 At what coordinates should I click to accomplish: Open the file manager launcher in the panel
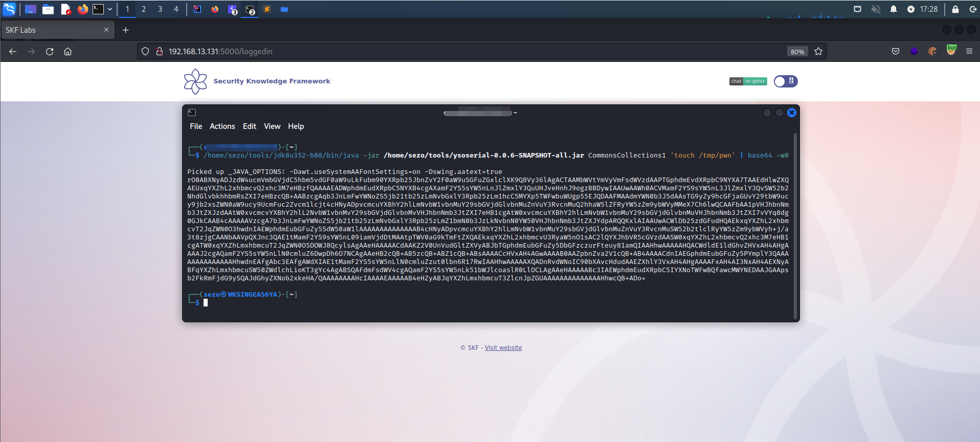[x=48, y=9]
